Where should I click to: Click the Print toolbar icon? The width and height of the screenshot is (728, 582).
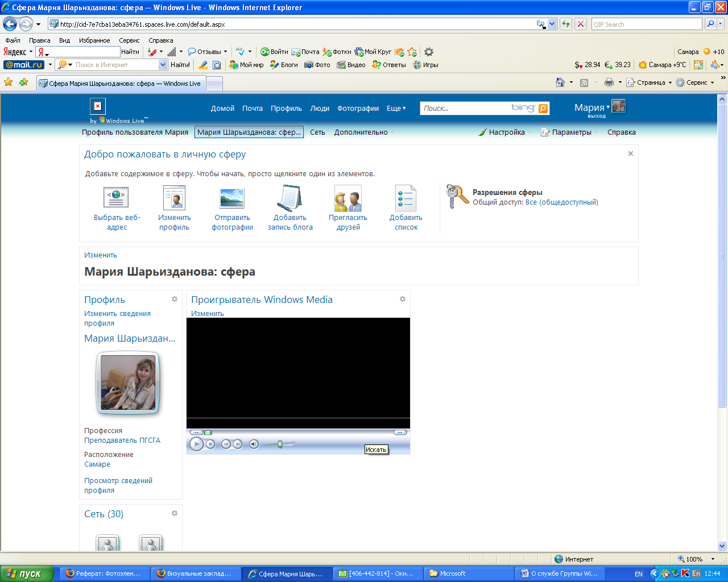pos(609,82)
